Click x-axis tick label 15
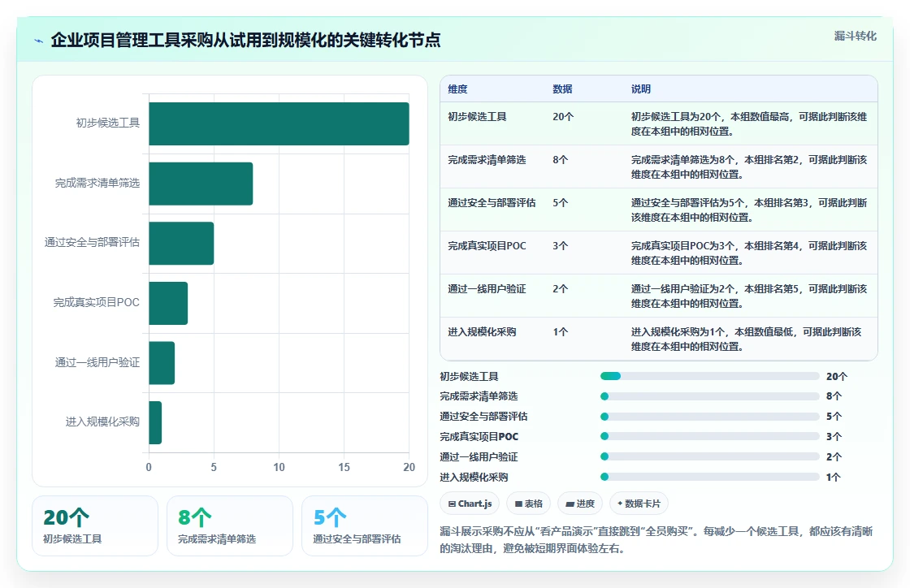Viewport: 910px width, 588px height. pyautogui.click(x=344, y=467)
